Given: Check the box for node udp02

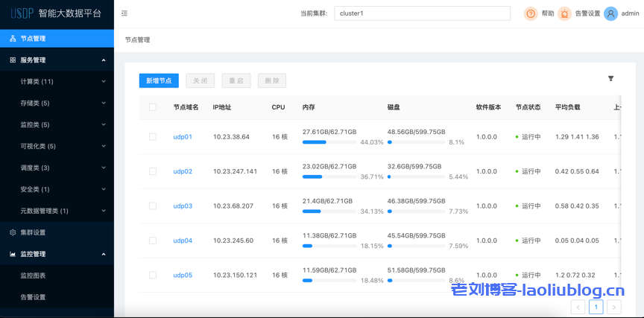Looking at the screenshot, I should [x=153, y=171].
